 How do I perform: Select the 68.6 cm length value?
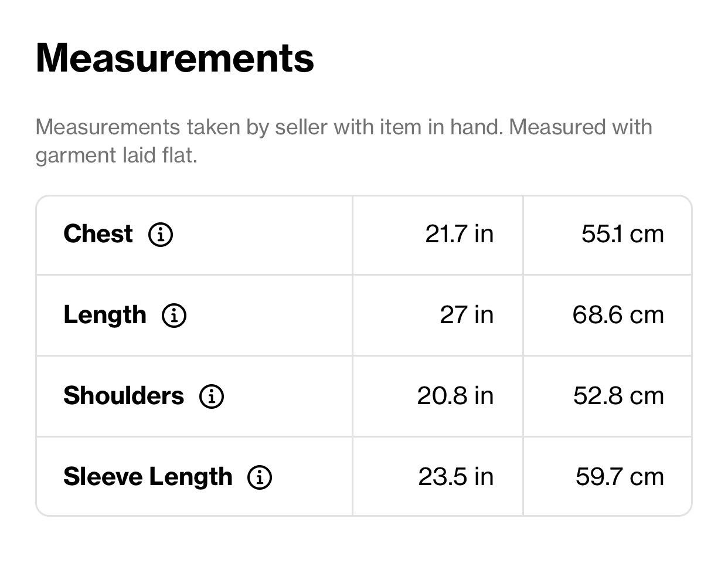(x=618, y=315)
